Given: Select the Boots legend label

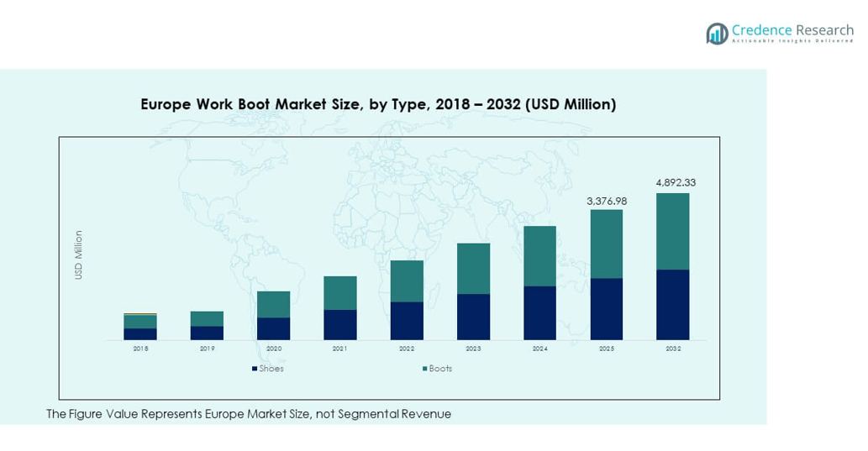Looking at the screenshot, I should click(440, 369).
